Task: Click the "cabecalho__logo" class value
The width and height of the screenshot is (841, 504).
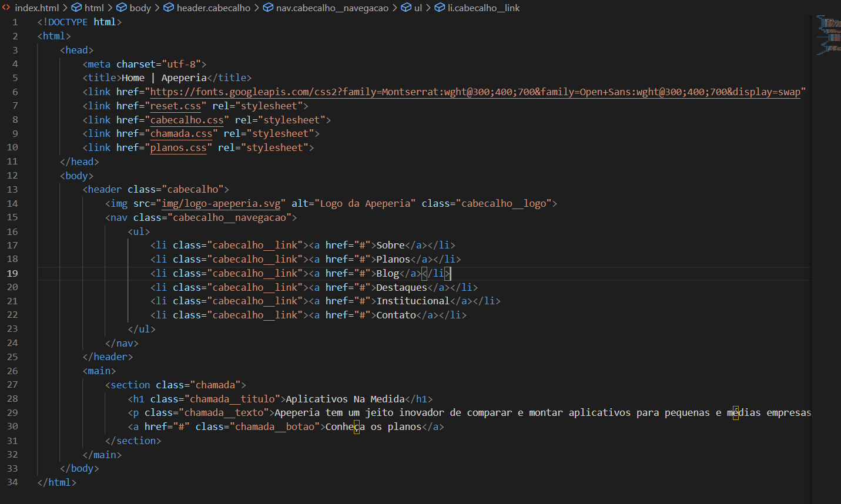Action: [x=504, y=203]
